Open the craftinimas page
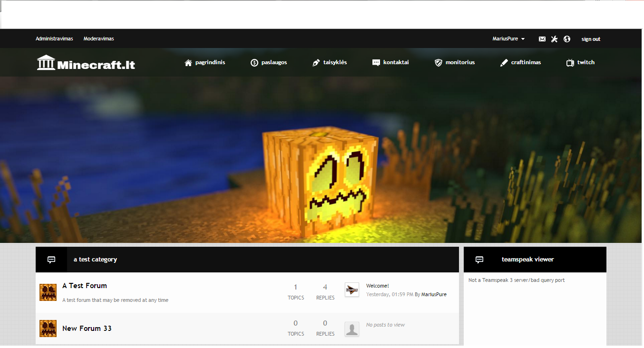The height and width of the screenshot is (348, 644). point(526,62)
